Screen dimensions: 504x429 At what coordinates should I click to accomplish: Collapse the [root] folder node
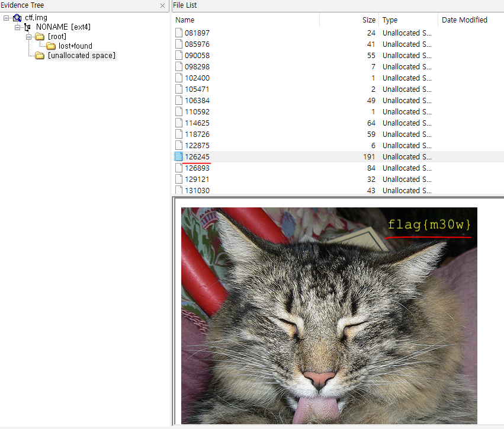[28, 37]
